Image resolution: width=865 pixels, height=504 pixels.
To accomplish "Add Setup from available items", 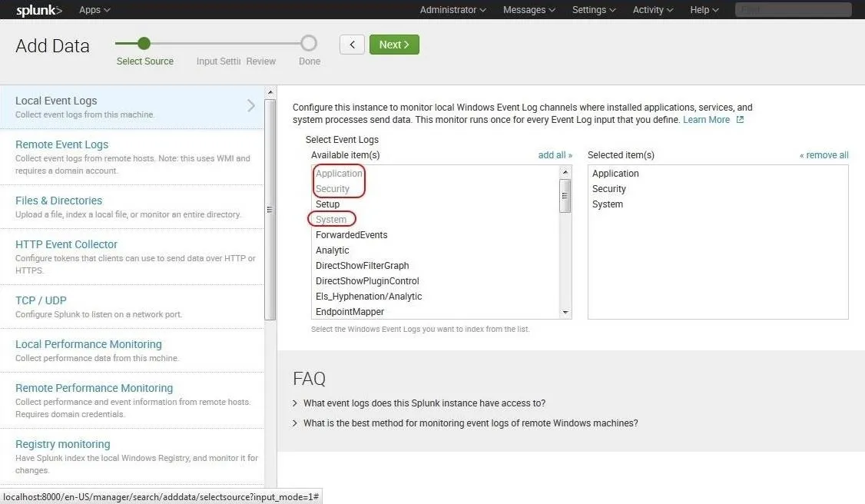I will (x=328, y=204).
